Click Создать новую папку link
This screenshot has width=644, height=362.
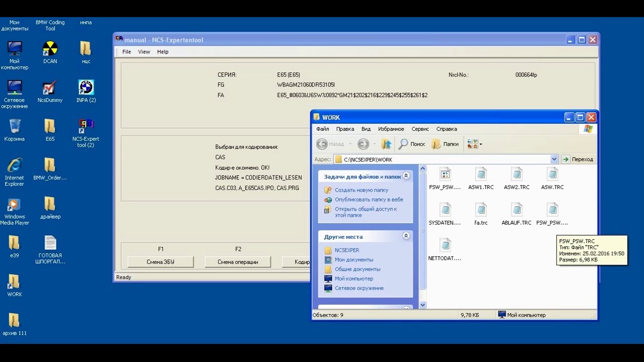click(x=361, y=190)
